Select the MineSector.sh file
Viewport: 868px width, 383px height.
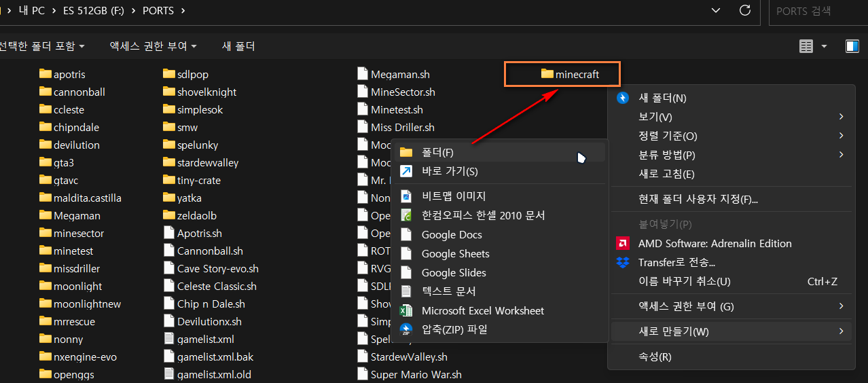397,92
